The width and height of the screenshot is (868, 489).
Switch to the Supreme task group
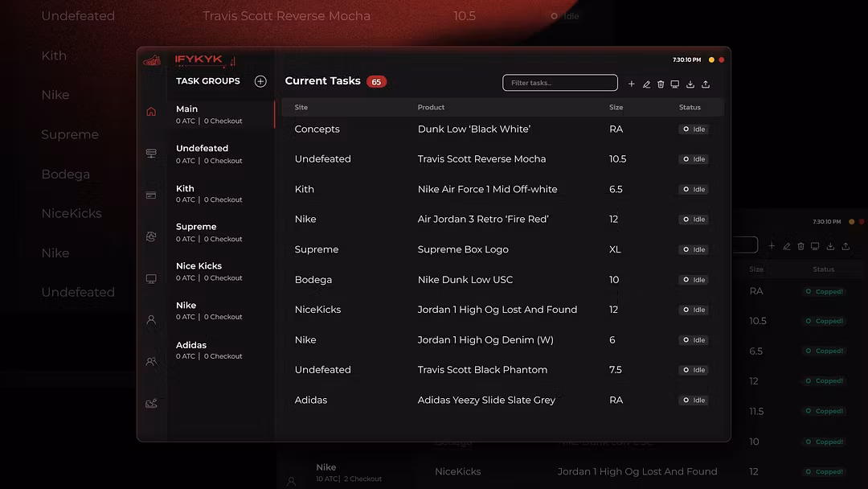coord(209,232)
